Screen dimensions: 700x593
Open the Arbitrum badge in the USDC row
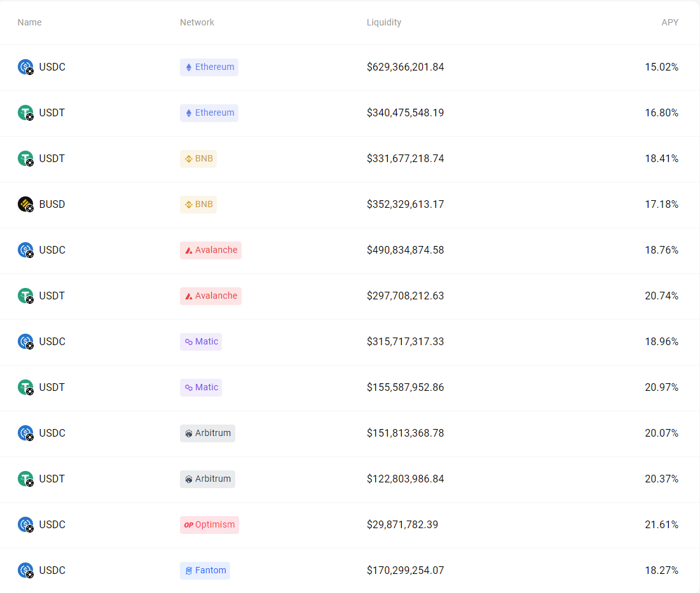(208, 433)
